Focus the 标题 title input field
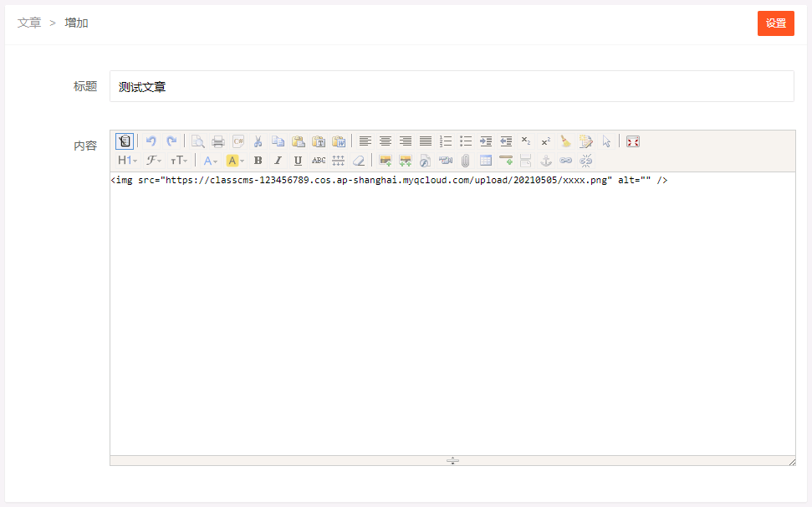Screen dimensions: 812x507 click(452, 86)
